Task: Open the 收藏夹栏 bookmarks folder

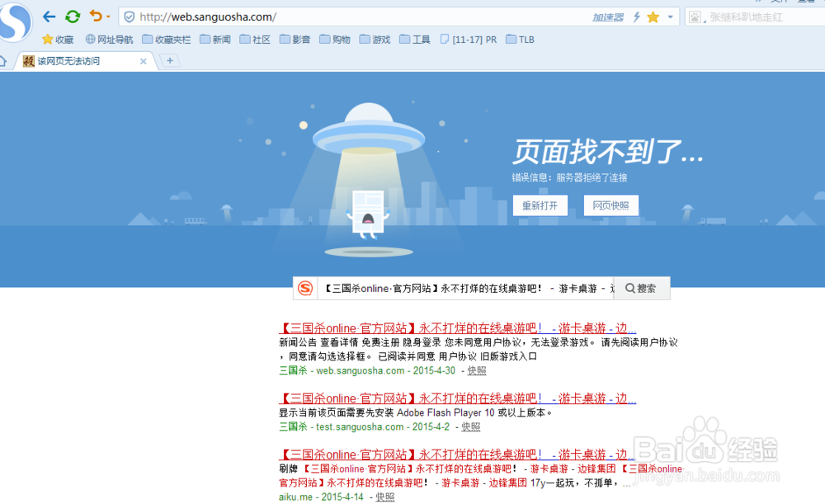Action: (x=167, y=40)
